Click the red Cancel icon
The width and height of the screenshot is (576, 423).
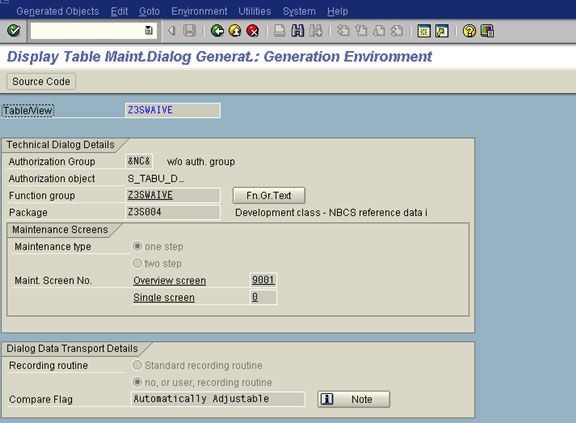pos(253,31)
